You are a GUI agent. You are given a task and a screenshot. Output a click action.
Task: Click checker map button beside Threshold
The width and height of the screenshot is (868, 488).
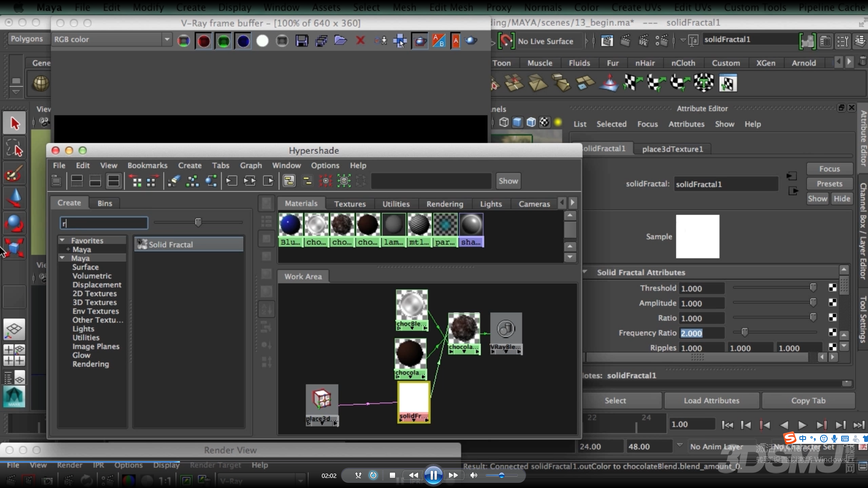coord(832,288)
